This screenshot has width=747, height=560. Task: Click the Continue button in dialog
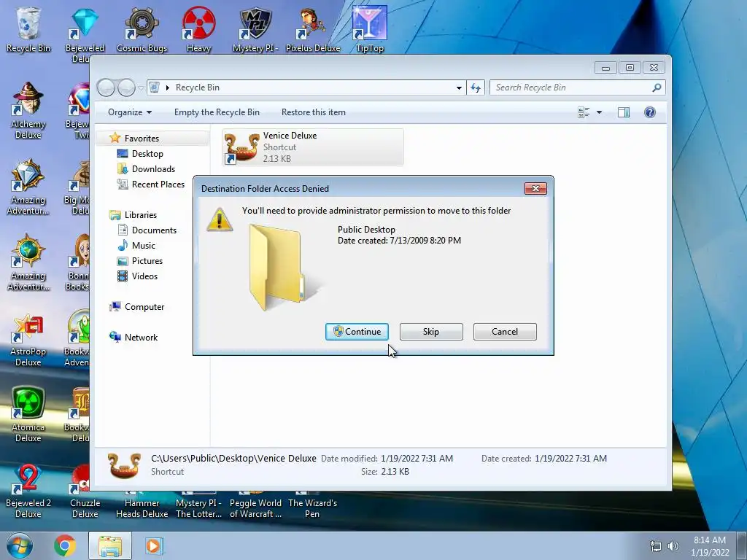357,332
